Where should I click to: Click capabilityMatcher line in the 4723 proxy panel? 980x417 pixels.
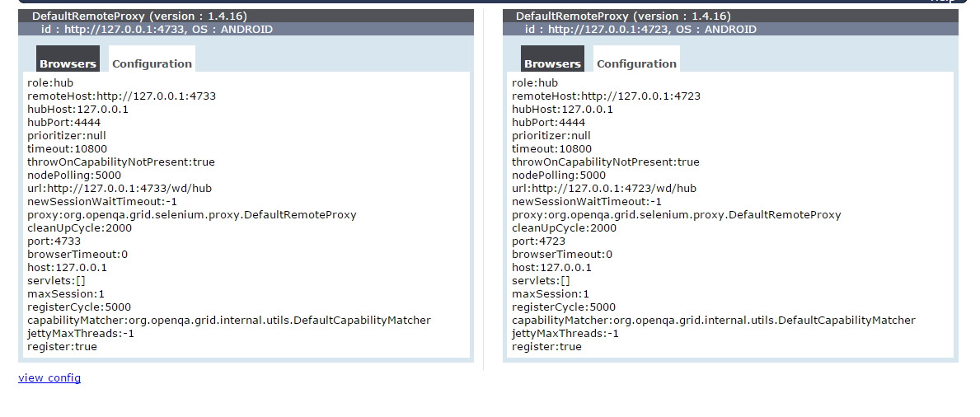click(x=713, y=320)
